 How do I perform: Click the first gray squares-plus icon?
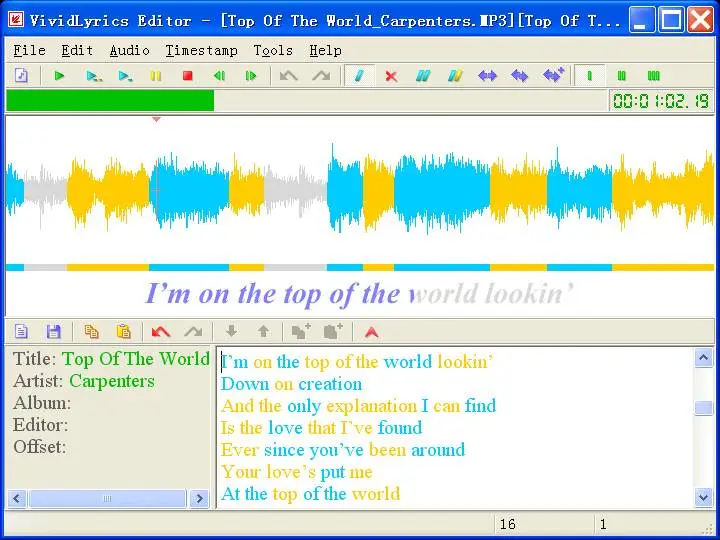[301, 331]
